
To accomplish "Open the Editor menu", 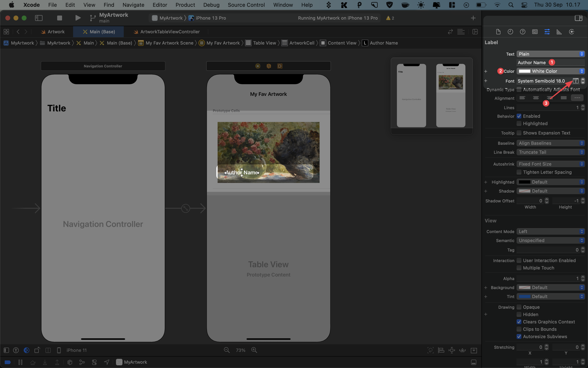I will (160, 5).
